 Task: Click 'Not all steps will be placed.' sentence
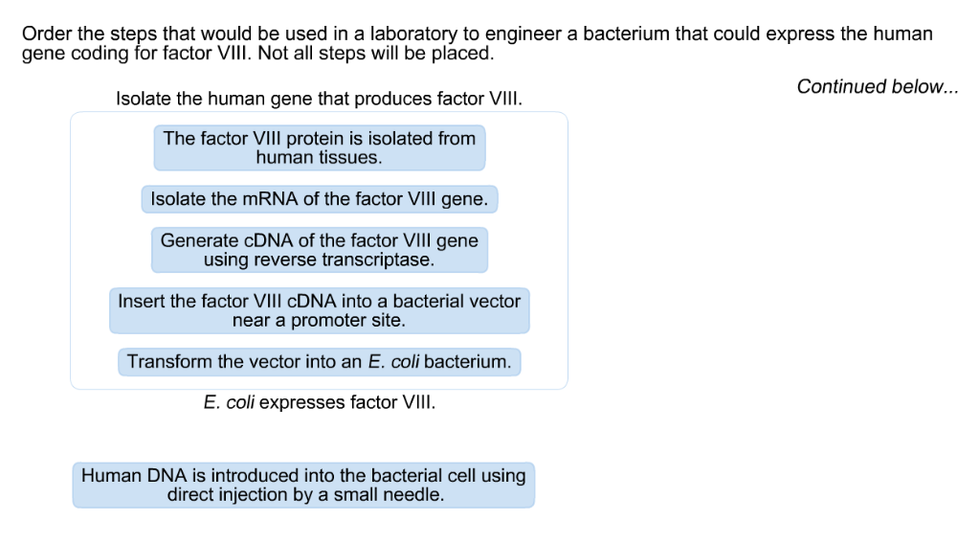click(x=375, y=54)
